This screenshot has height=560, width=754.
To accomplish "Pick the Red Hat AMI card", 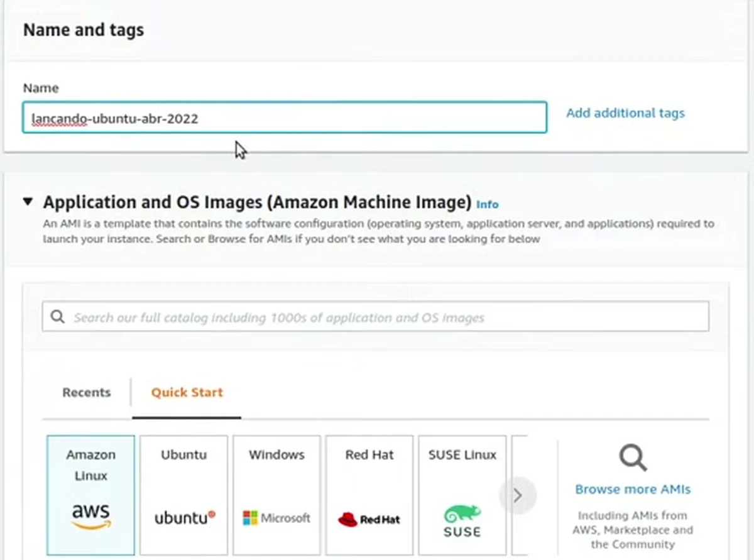I will (369, 495).
